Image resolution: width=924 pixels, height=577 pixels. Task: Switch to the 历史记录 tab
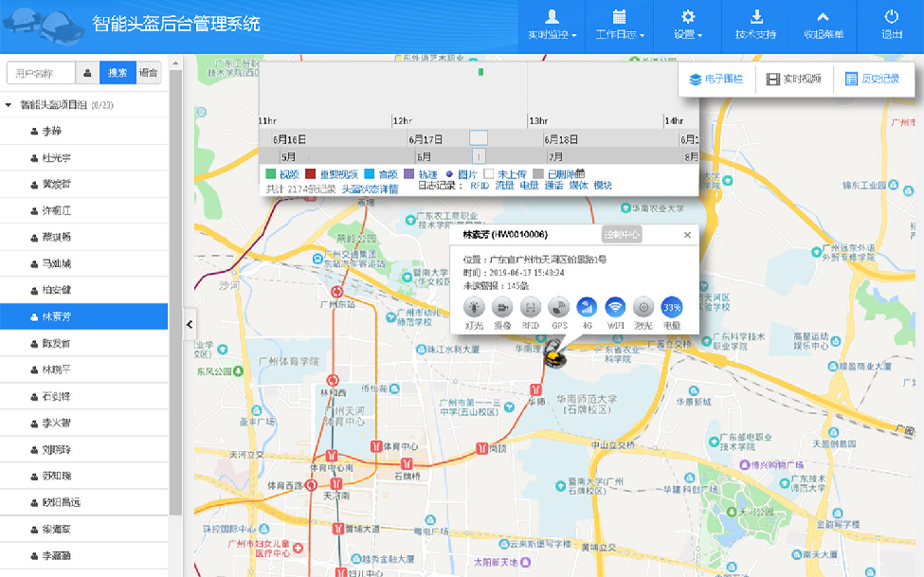click(x=872, y=80)
